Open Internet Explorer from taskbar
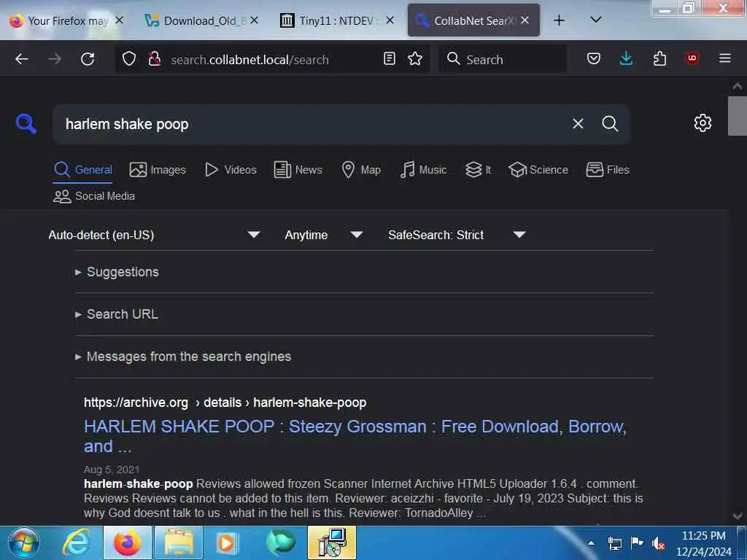Viewport: 747px width, 560px height. [x=76, y=542]
